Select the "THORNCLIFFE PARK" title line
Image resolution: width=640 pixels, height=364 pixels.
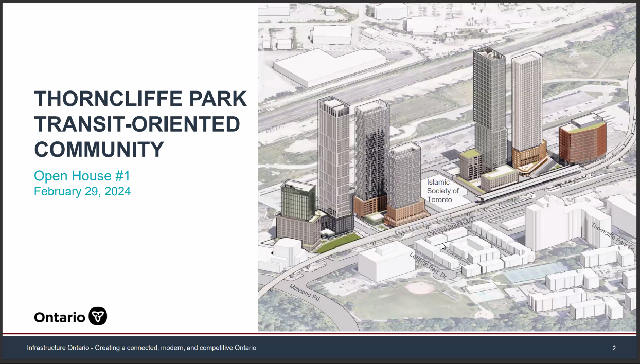tap(140, 99)
